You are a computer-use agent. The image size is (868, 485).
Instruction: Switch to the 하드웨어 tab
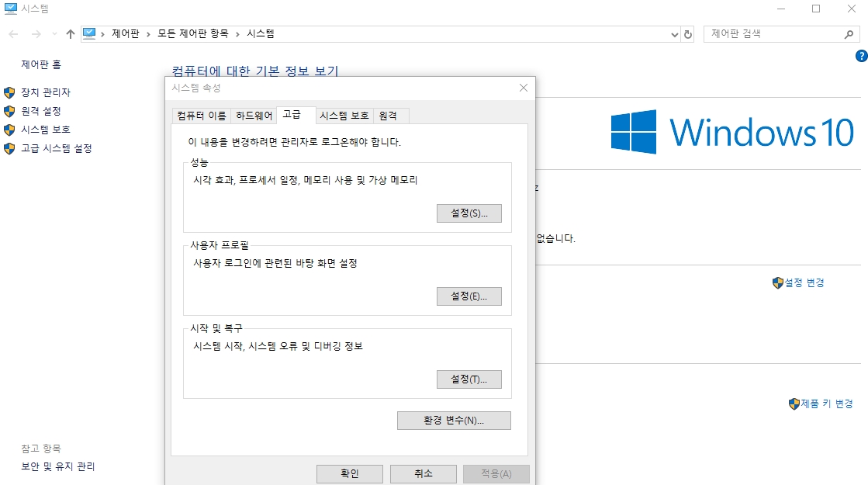click(254, 116)
